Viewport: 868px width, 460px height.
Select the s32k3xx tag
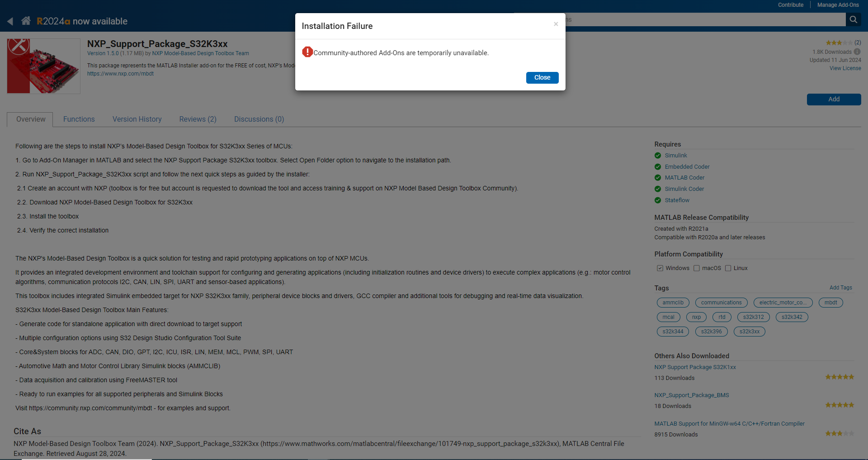(x=749, y=331)
